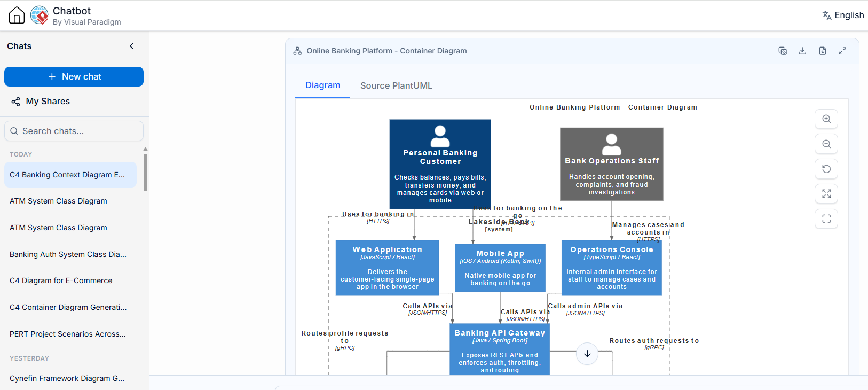Start a New chat
Viewport: 868px width, 390px height.
[74, 76]
